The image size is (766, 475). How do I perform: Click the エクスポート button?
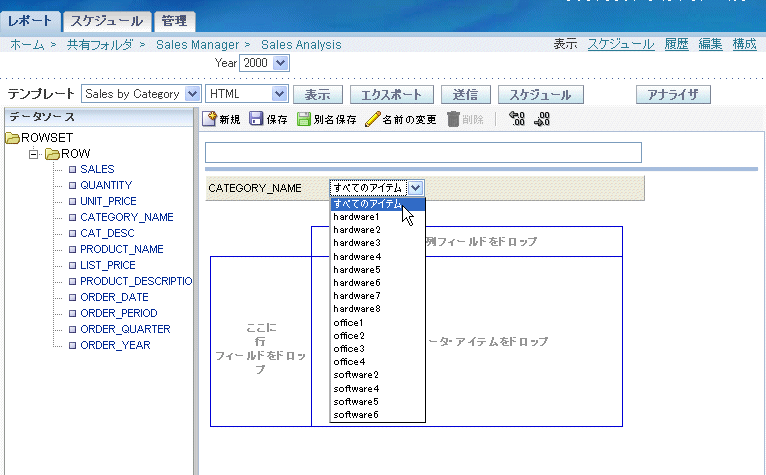click(391, 94)
